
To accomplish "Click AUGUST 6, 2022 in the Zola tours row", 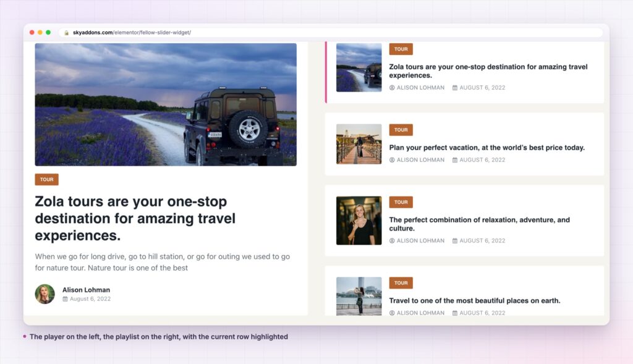I will 482,88.
